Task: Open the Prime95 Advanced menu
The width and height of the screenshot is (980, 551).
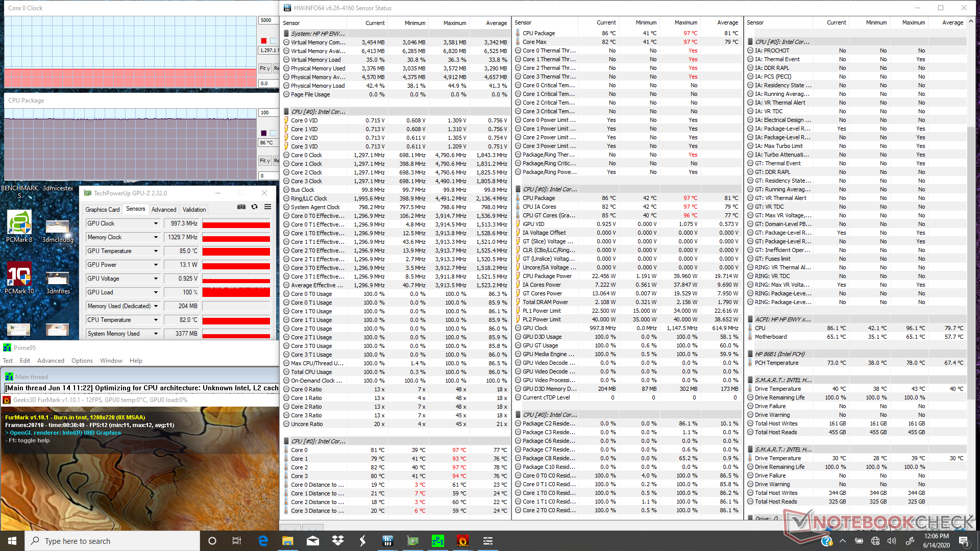Action: 51,361
